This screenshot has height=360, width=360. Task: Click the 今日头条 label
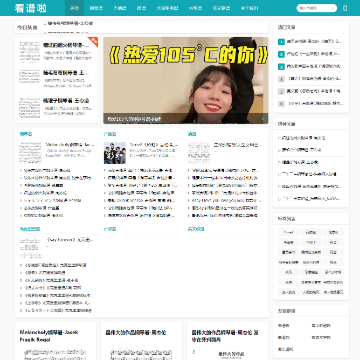click(x=27, y=28)
